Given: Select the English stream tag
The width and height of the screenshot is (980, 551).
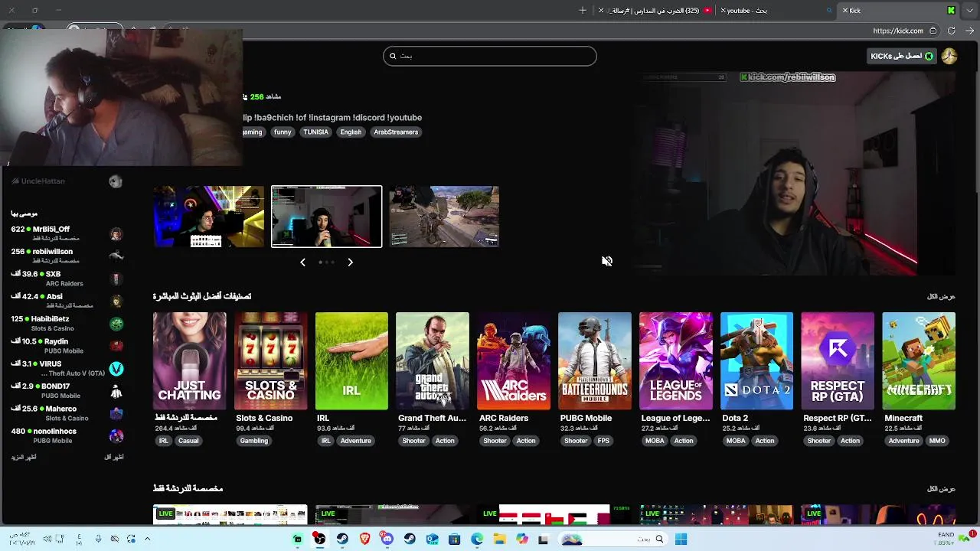Looking at the screenshot, I should click(x=351, y=132).
